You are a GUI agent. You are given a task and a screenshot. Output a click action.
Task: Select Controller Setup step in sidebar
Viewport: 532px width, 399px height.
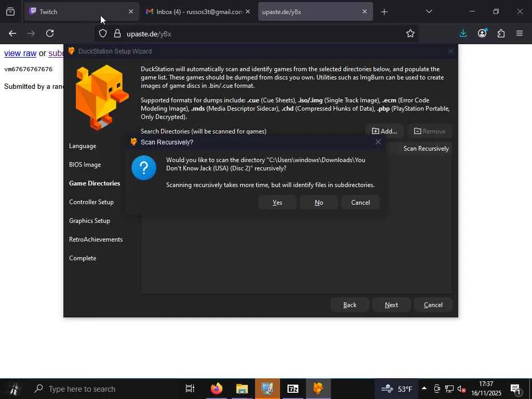tap(91, 202)
